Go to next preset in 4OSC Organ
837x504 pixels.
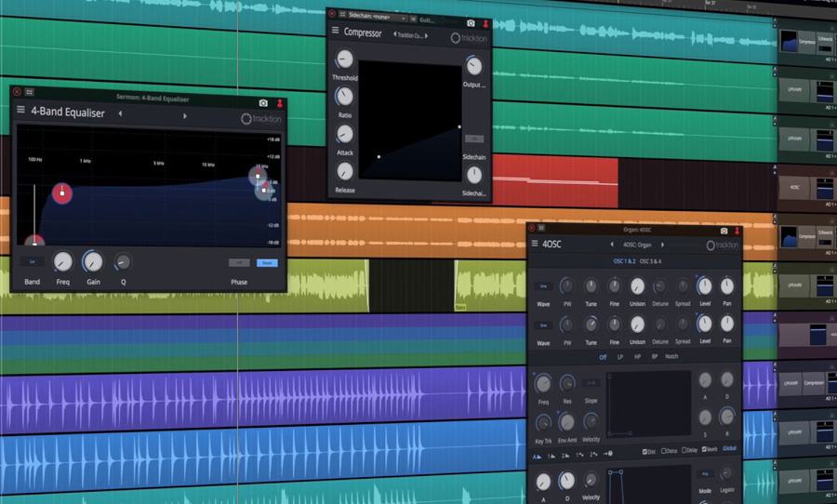point(662,245)
